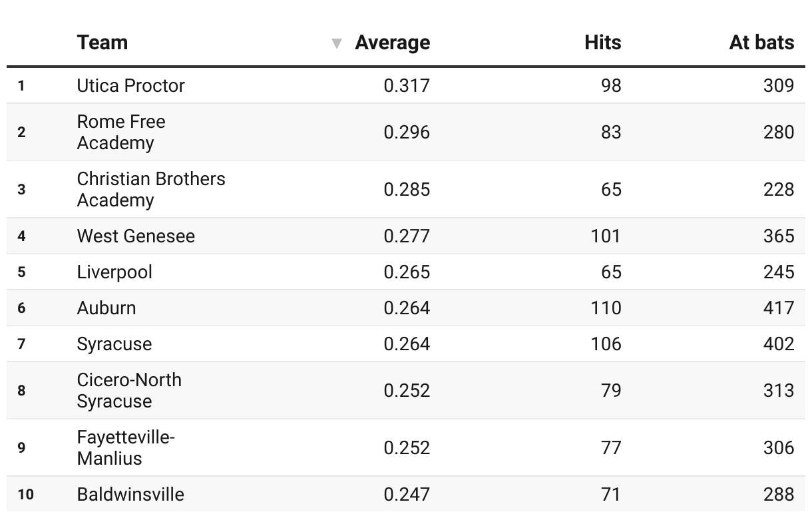The image size is (812, 518).
Task: Sort by At bats column header
Action: coord(761,43)
